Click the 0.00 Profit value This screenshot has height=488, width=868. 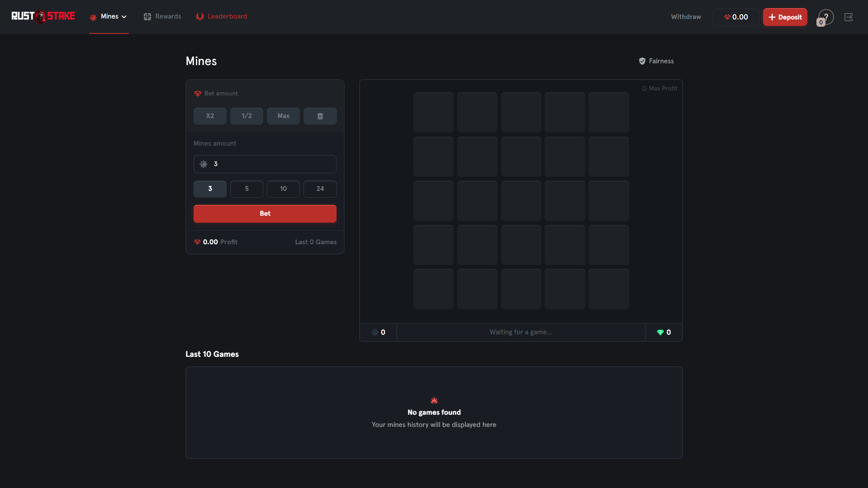point(210,242)
